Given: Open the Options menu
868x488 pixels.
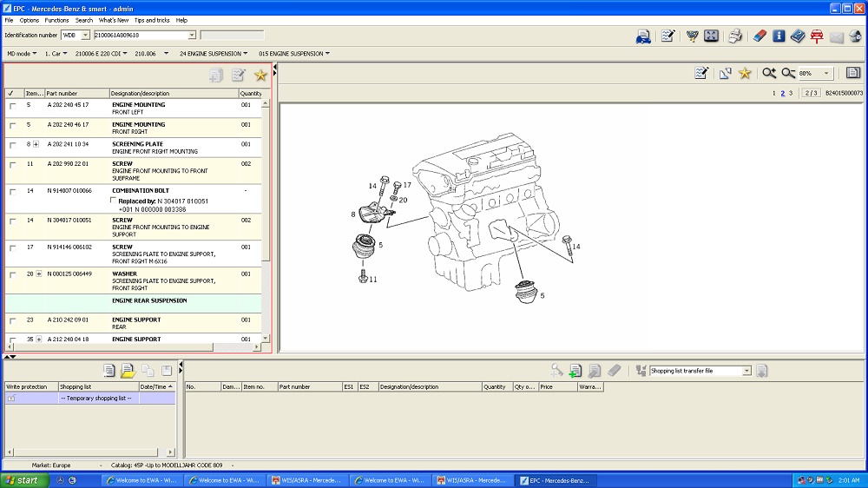Looking at the screenshot, I should tap(30, 20).
